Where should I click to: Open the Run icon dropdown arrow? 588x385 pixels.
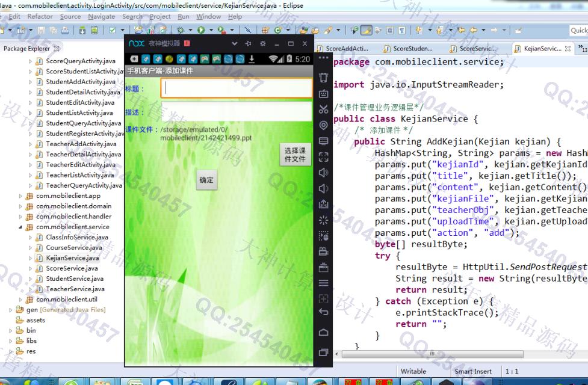point(211,30)
